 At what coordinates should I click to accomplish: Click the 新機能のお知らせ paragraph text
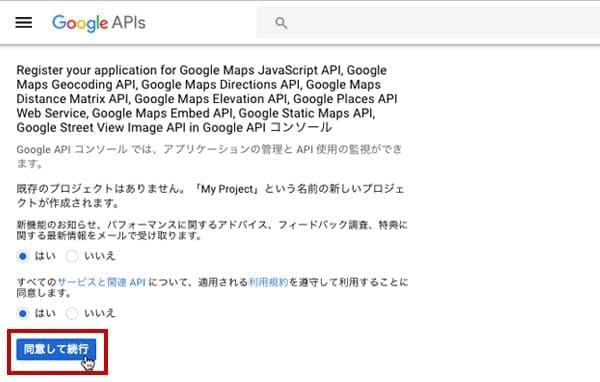[212, 230]
